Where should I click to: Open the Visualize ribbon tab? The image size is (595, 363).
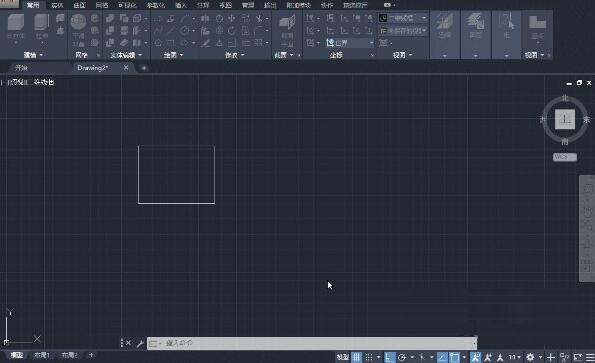tap(127, 5)
